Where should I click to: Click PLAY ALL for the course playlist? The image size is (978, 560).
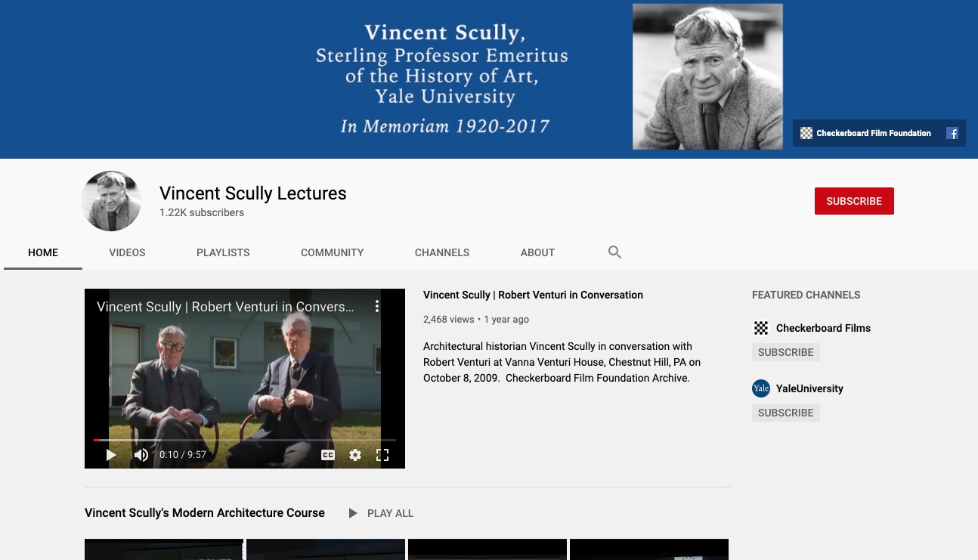[x=381, y=513]
